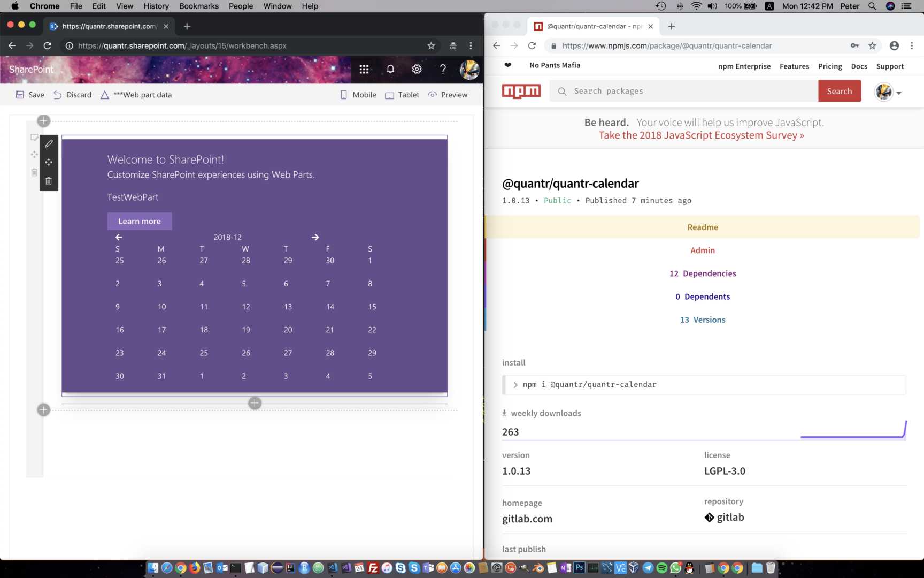
Task: Open the npm profile avatar dropdown
Action: coord(884,92)
